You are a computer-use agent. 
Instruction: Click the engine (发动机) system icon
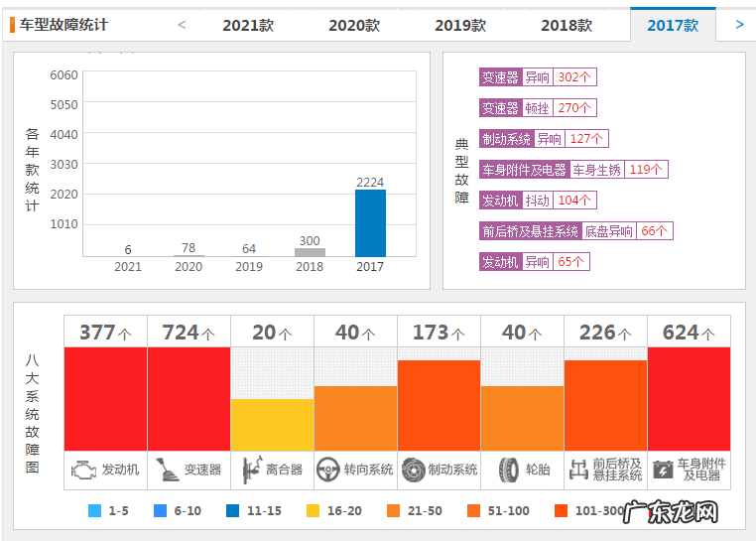(x=82, y=471)
